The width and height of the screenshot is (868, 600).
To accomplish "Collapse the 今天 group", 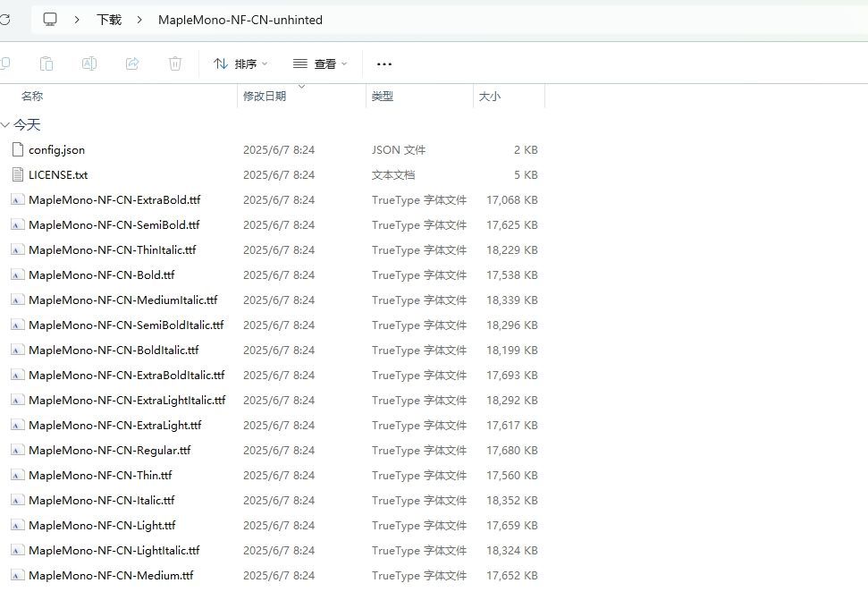I will coord(5,125).
